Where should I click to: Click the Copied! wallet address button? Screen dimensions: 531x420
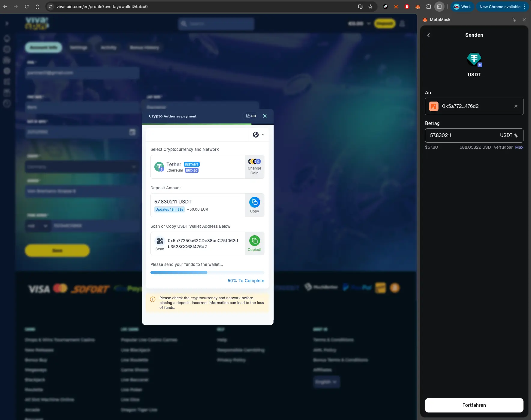(254, 243)
